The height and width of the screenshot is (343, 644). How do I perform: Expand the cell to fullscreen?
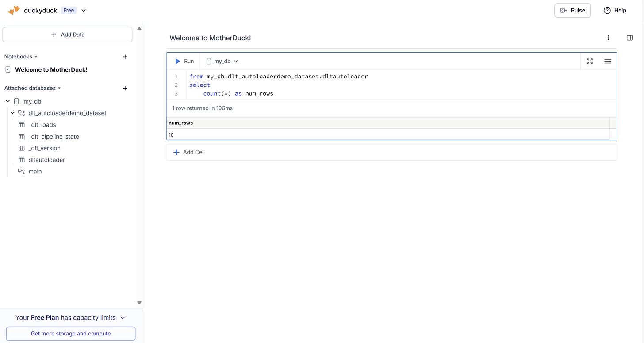590,61
